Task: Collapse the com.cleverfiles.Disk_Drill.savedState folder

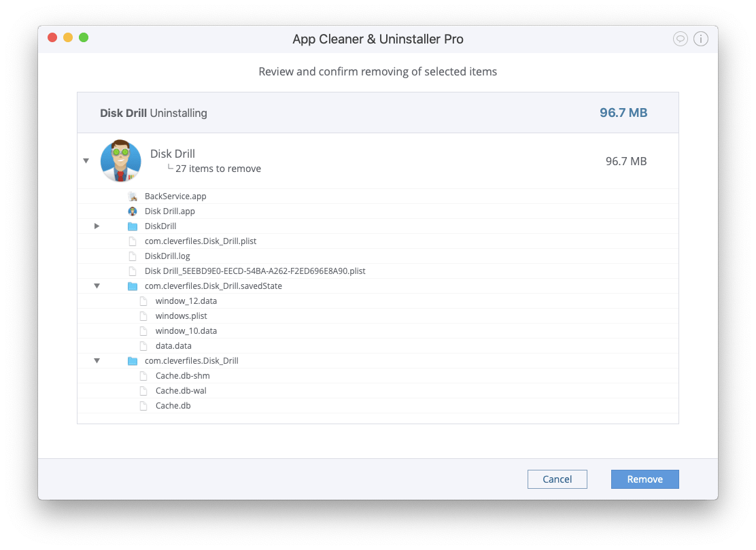Action: [x=97, y=286]
